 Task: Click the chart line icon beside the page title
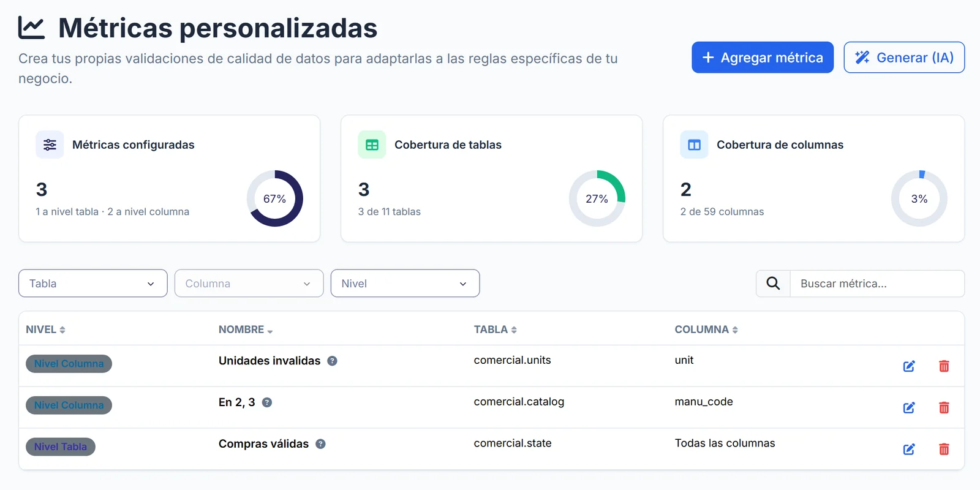point(31,28)
